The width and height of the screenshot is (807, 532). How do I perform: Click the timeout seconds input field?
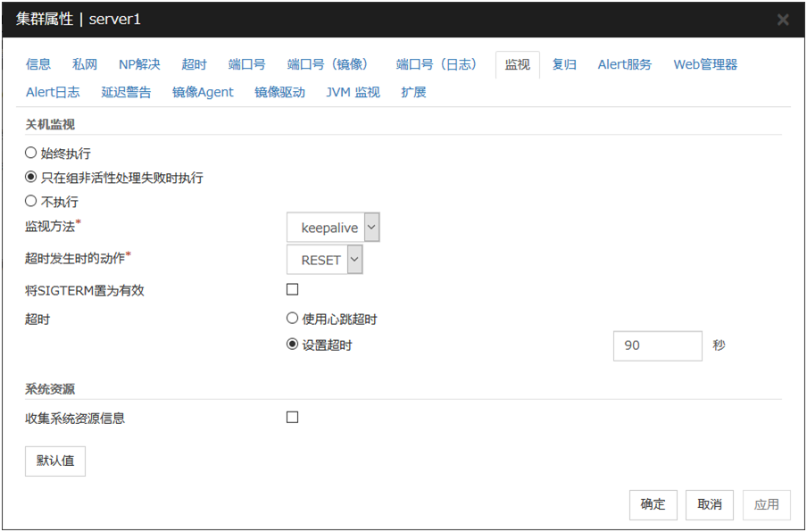coord(657,345)
